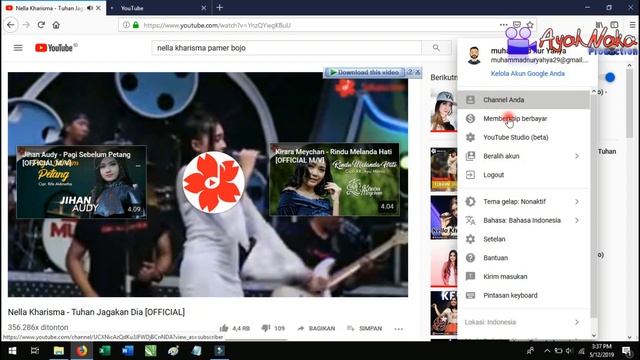
Task: Close the download video bar
Action: pyautogui.click(x=418, y=72)
